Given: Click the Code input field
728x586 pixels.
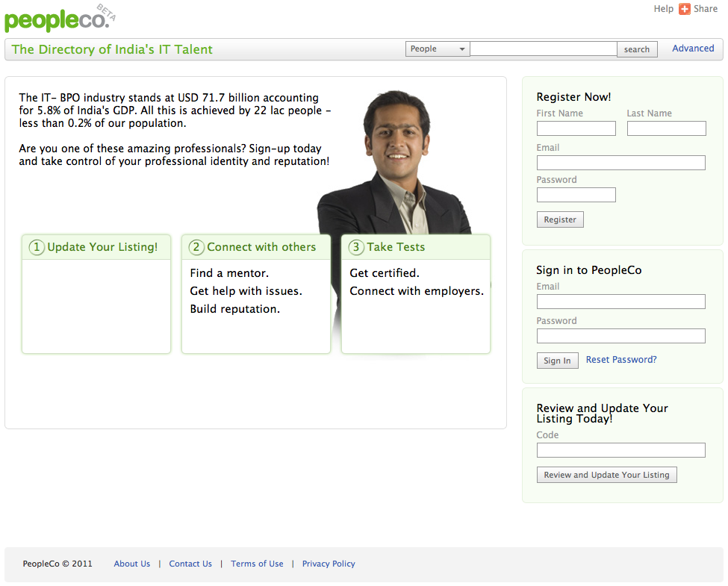Looking at the screenshot, I should (620, 450).
